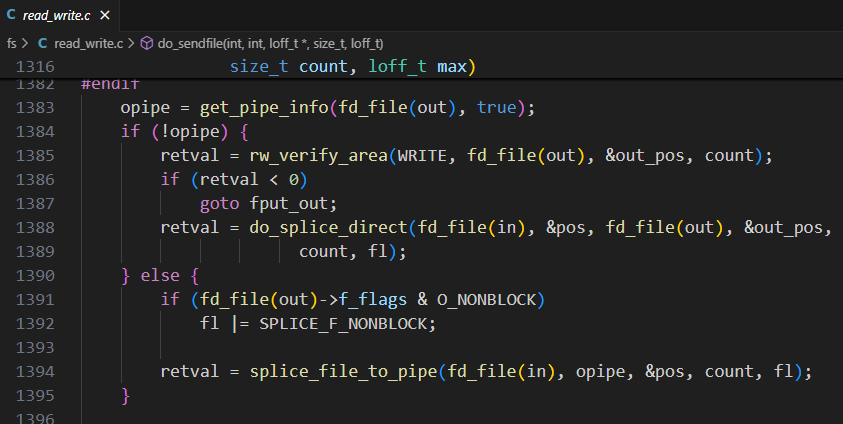Screen dimensions: 843x424
Task: Click SPLICE_F_NONBLOCK constant
Action: coord(343,324)
